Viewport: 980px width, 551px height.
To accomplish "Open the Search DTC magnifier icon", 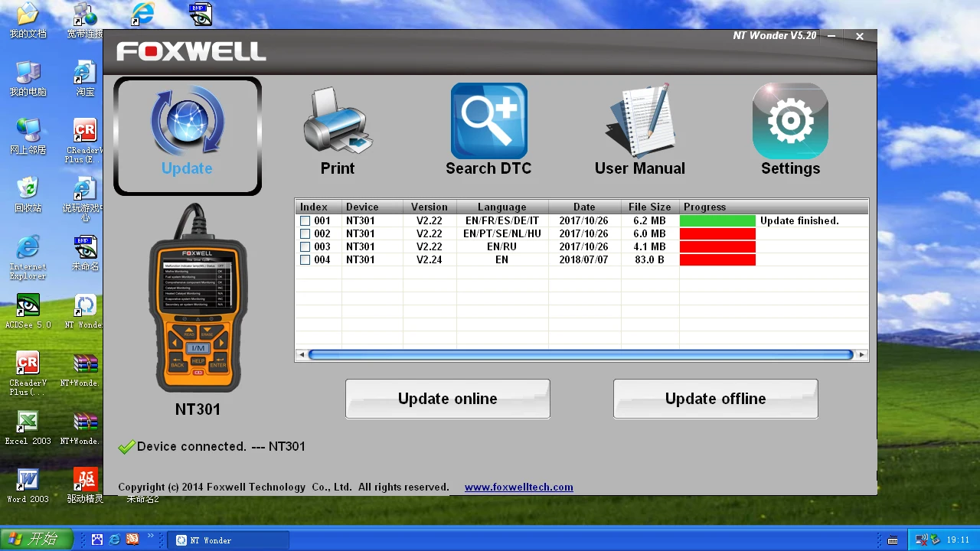I will 488,121.
